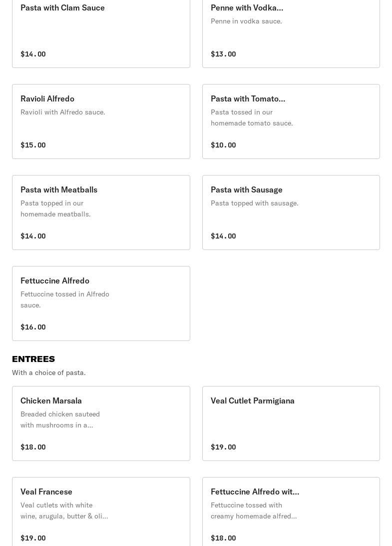Open Fettuccine Alfredo for $16.00

pos(101,303)
